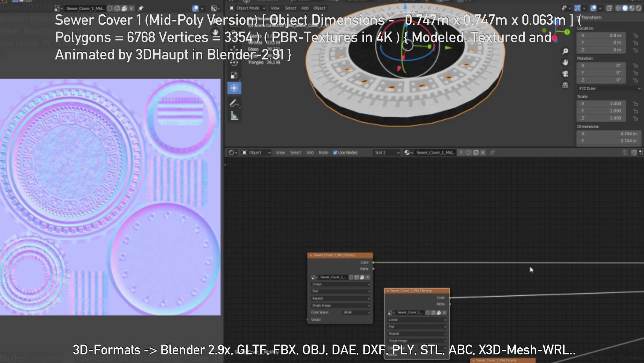Image resolution: width=644 pixels, height=363 pixels.
Task: Toggle X-Ray in the 3D viewport header
Action: 609,8
